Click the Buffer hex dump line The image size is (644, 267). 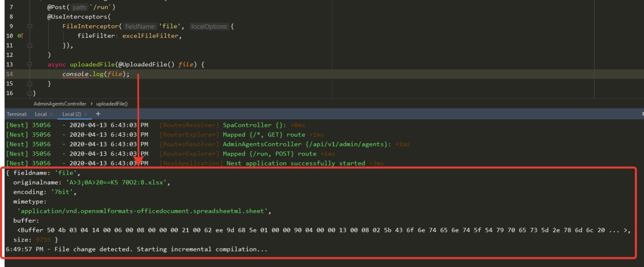324,230
